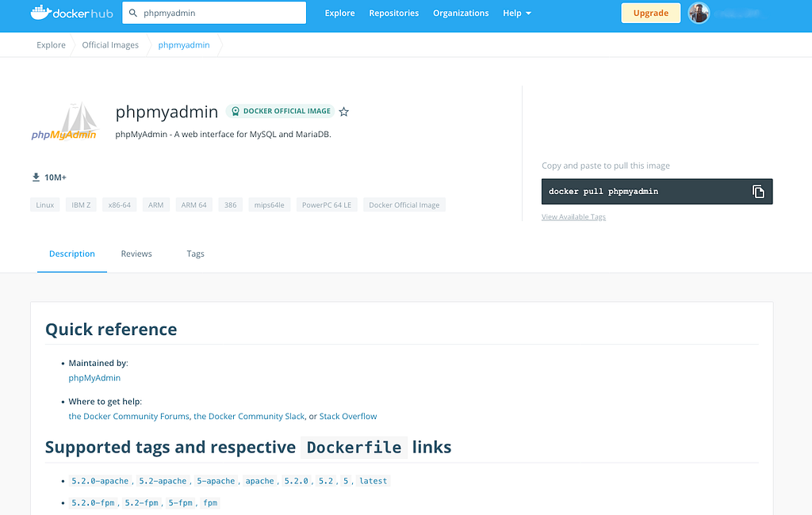Copy the docker pull command
This screenshot has width=812, height=515.
click(758, 192)
